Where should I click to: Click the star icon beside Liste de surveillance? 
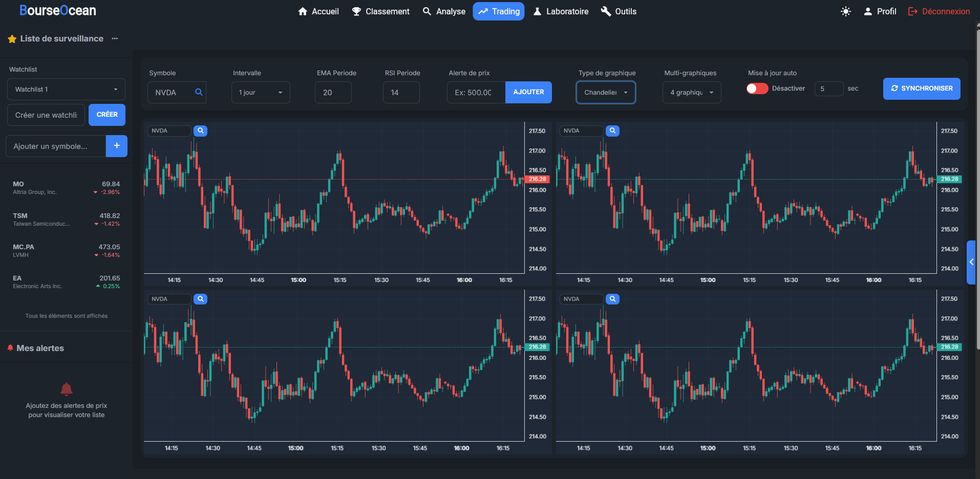coord(12,39)
